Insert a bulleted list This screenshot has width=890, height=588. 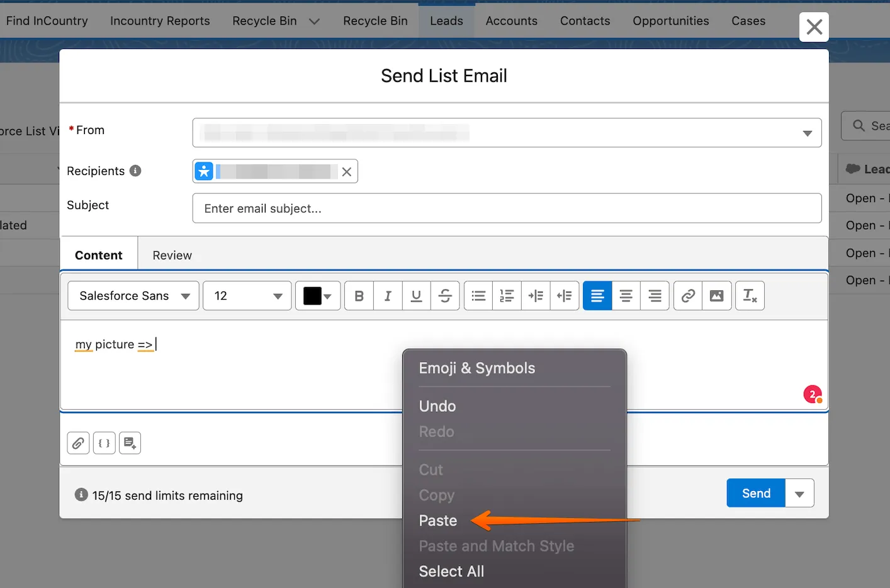(478, 296)
